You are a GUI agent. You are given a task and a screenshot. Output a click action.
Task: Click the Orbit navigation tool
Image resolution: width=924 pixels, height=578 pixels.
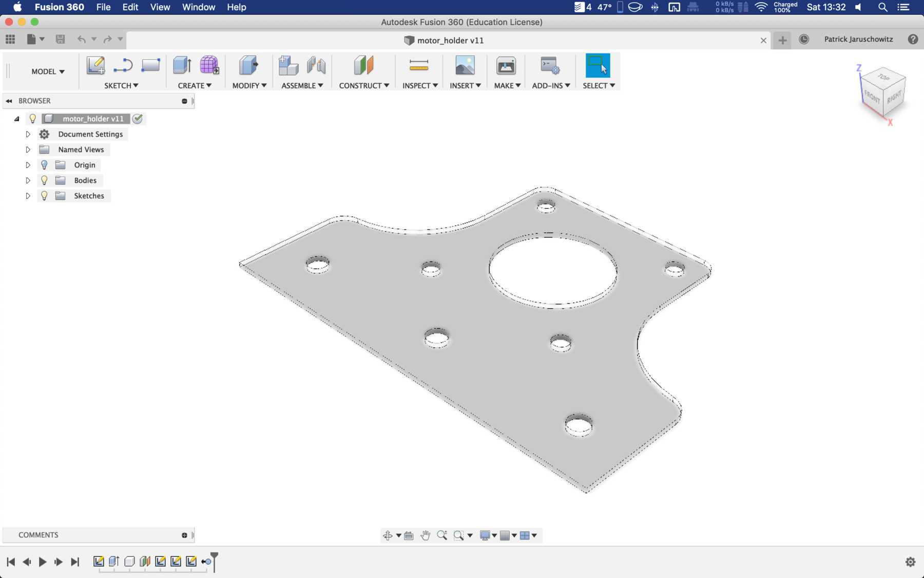pos(388,535)
